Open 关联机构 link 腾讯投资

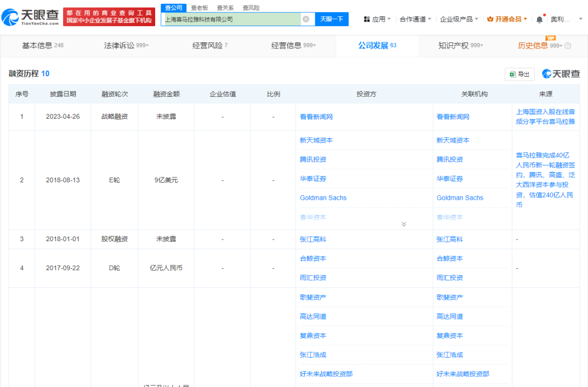(450, 159)
